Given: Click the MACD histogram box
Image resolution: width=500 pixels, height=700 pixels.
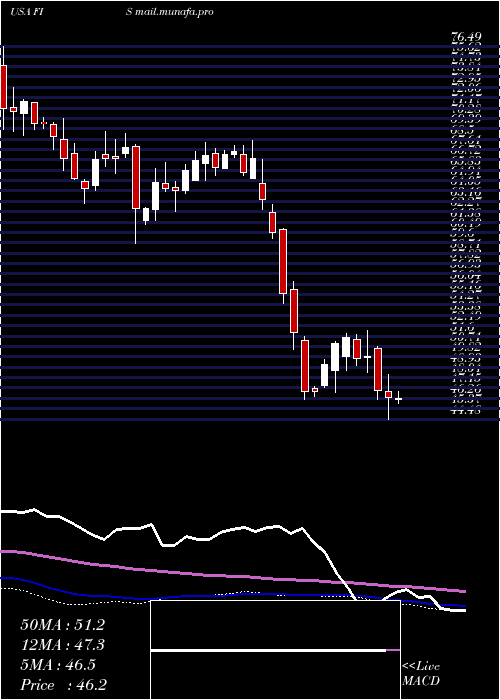Looking at the screenshot, I should pos(275,650).
